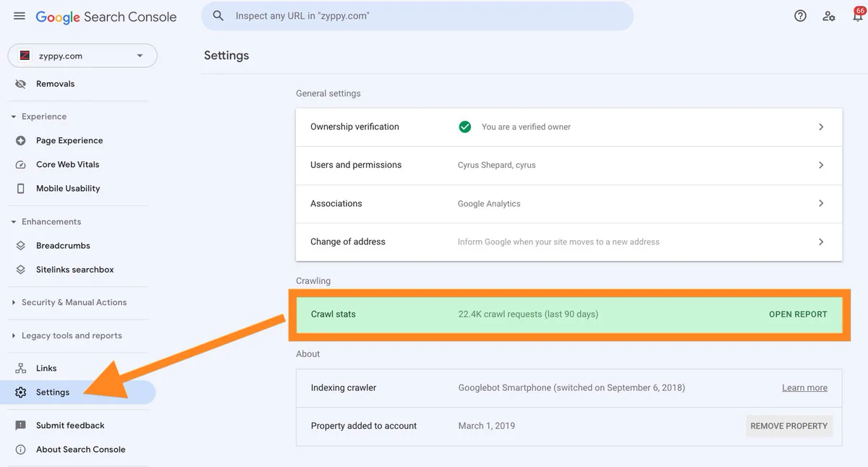Click the Page Experience plus icon

pos(21,140)
